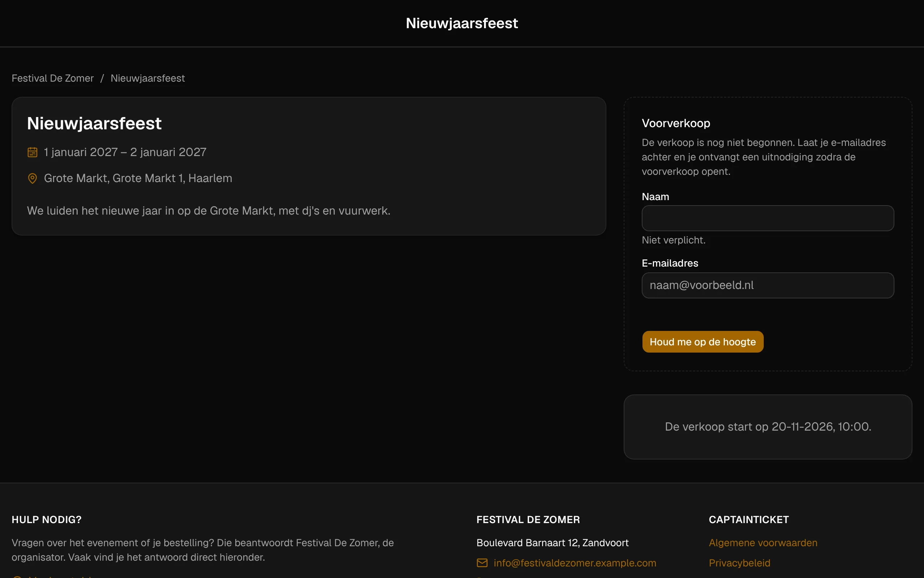Click the event description about dj's en vuurwerk

pyautogui.click(x=209, y=211)
